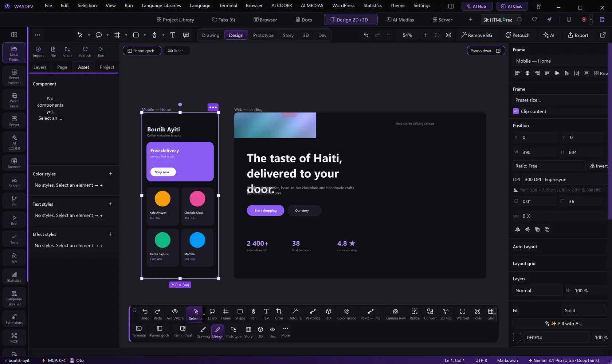Activate the Crop tool
The width and height of the screenshot is (612, 364).
(x=279, y=314)
